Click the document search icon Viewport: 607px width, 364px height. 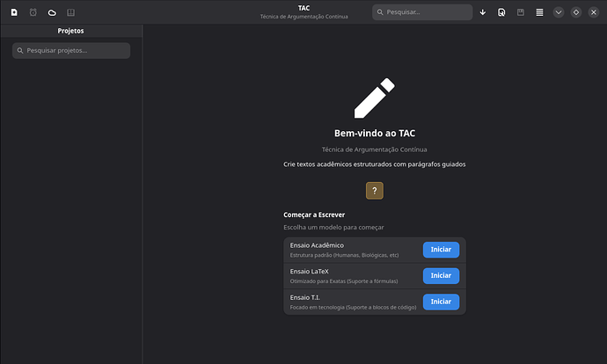click(501, 12)
